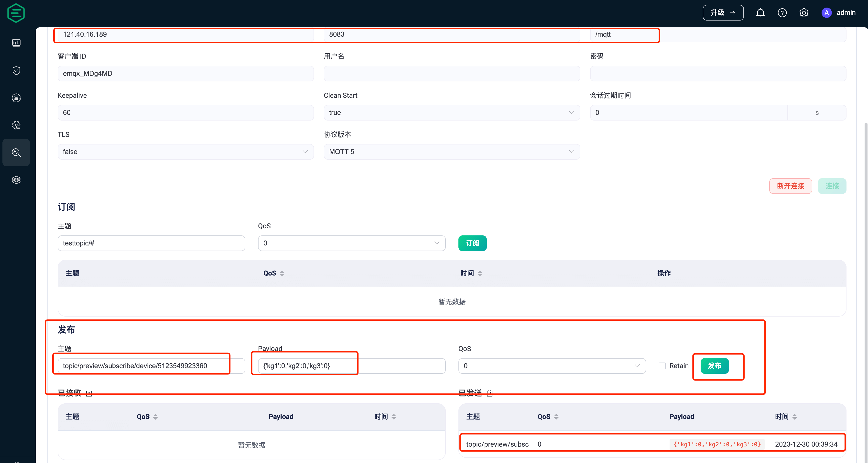Sort sent messages by 时间
The image size is (868, 463).
click(794, 417)
